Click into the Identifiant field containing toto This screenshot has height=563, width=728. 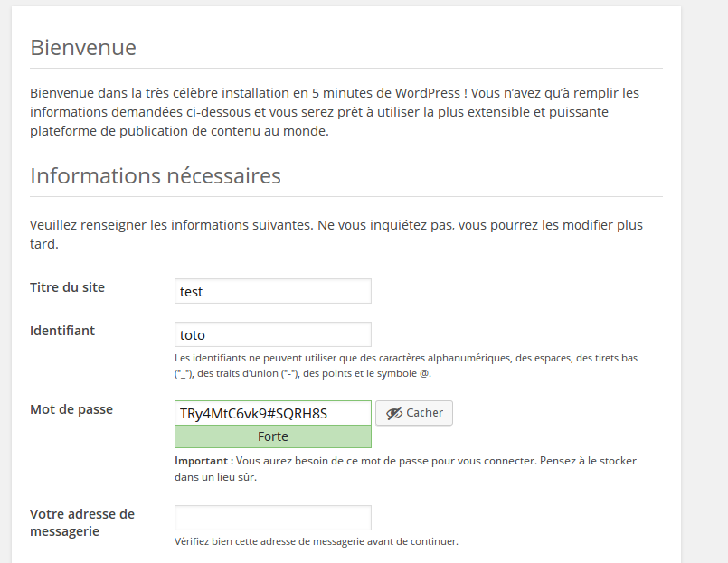273,334
